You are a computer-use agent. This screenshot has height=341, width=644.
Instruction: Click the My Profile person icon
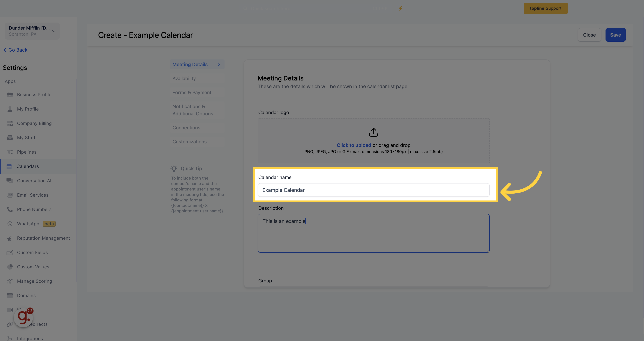point(10,109)
